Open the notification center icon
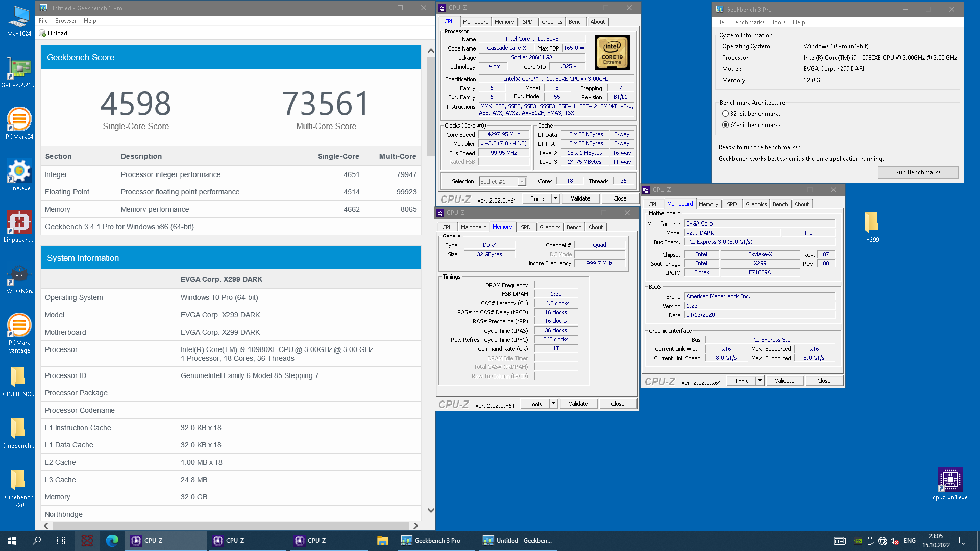The image size is (980, 551). point(963,541)
